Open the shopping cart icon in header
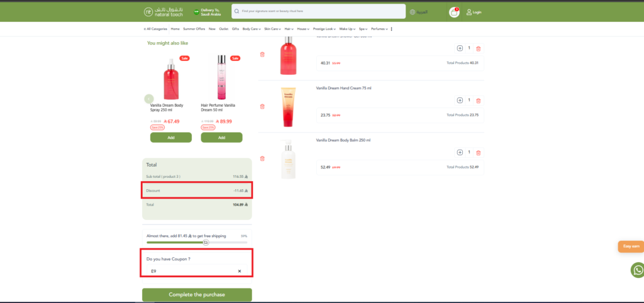644x303 pixels. click(454, 13)
